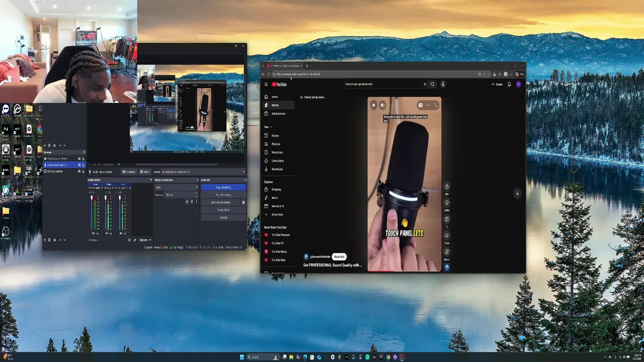Viewport: 644px width, 362px height.
Task: Click Start Virtual Camera in OBS
Action: click(x=220, y=203)
